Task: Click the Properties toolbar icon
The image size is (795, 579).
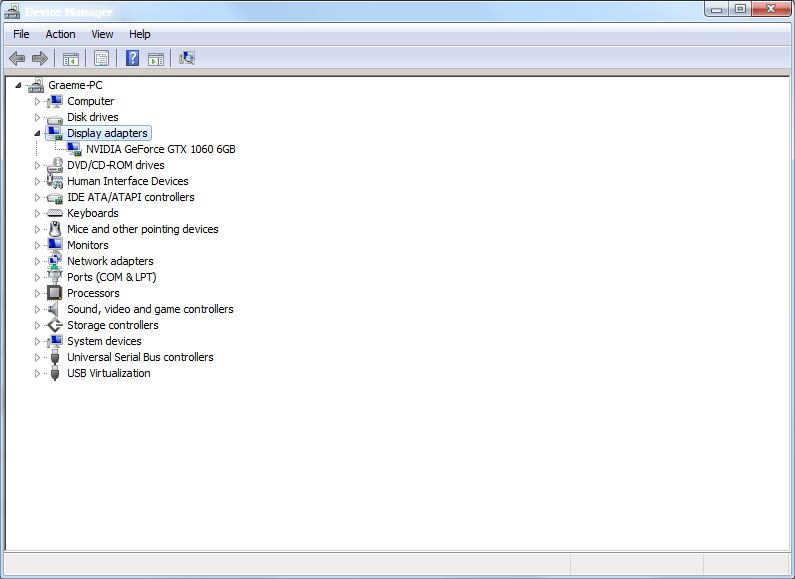Action: (101, 58)
